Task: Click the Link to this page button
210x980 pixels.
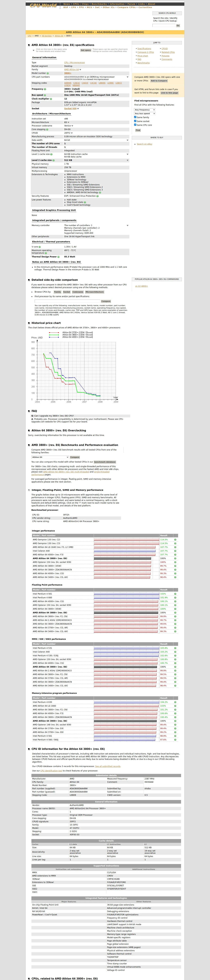Action: [169, 93]
